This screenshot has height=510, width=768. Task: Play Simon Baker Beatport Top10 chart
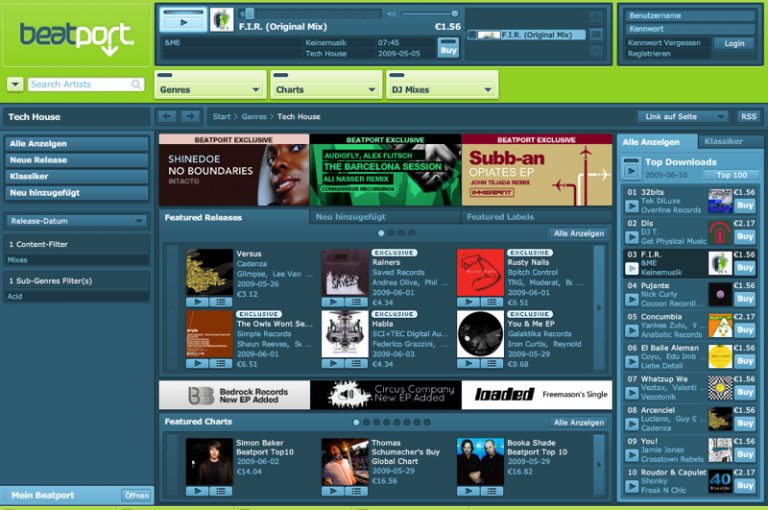pos(197,491)
